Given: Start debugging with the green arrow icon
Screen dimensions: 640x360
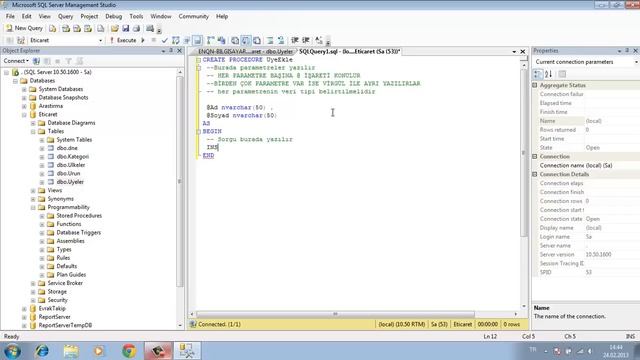Looking at the screenshot, I should point(143,40).
